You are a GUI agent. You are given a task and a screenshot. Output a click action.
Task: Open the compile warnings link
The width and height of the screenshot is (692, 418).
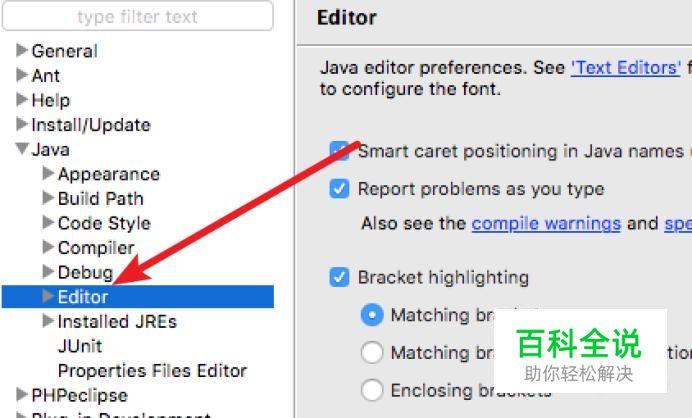546,223
